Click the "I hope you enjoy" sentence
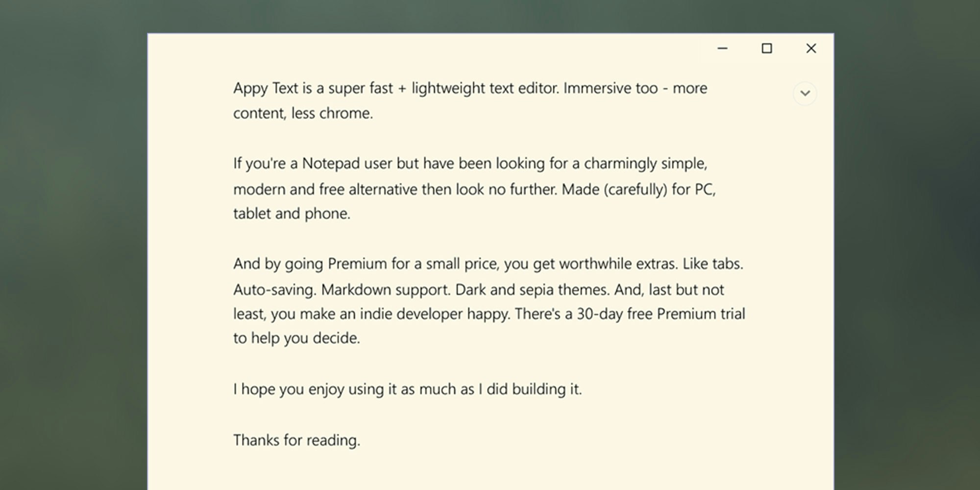Viewport: 980px width, 490px height. [407, 389]
